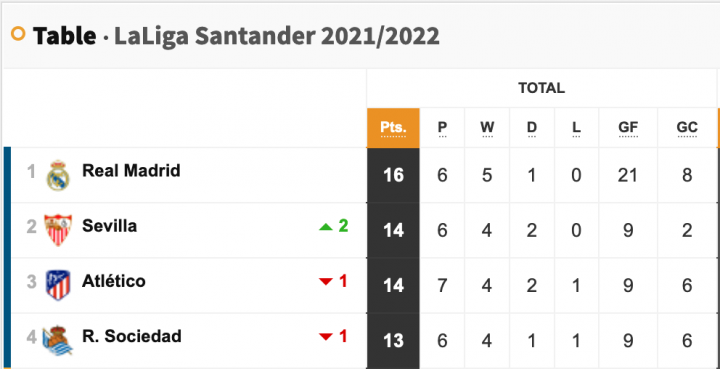The height and width of the screenshot is (369, 720).
Task: Sort by the P played column header
Action: click(x=442, y=128)
